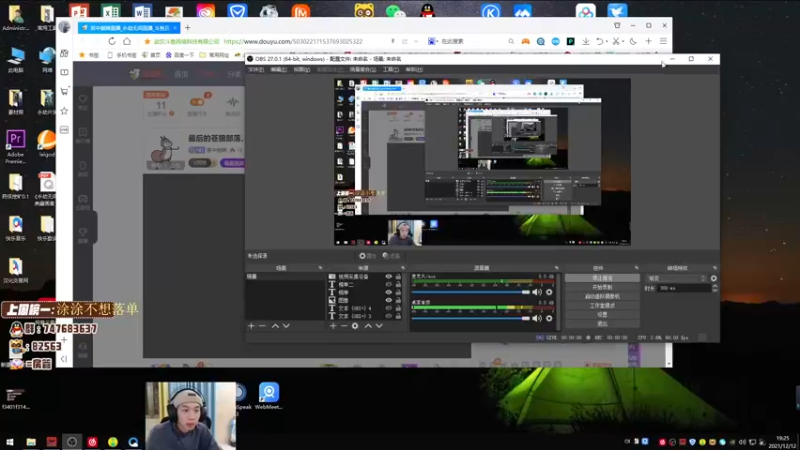Toggle the lock on the last text source row

pyautogui.click(x=398, y=316)
